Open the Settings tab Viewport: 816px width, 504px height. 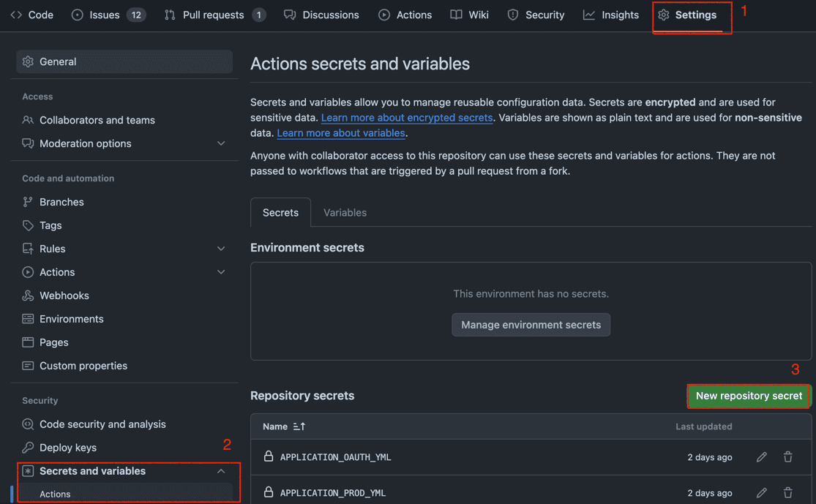coord(687,15)
